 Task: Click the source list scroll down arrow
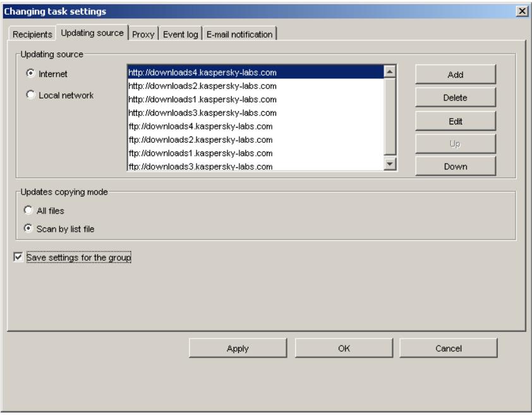click(x=390, y=164)
